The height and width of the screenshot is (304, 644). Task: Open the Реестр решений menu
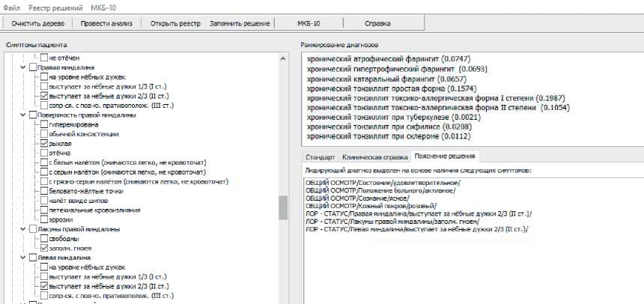pos(55,7)
